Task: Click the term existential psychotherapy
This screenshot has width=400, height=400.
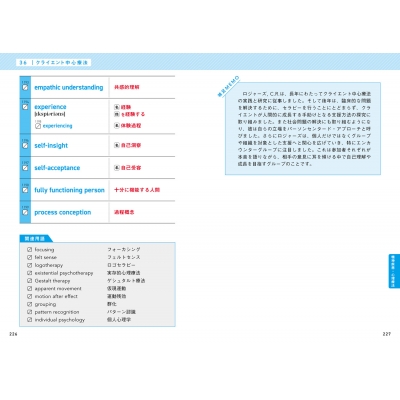Action: click(64, 273)
